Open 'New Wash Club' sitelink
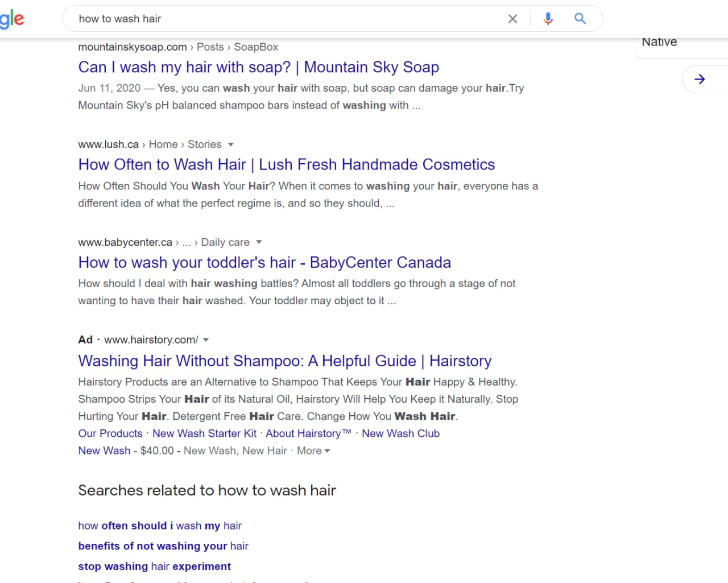 pyautogui.click(x=401, y=433)
